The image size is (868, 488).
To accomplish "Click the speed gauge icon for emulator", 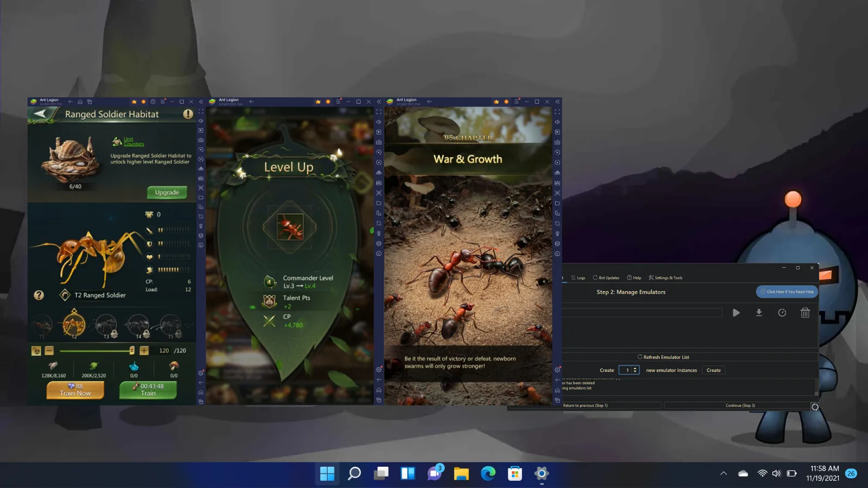I will [782, 313].
